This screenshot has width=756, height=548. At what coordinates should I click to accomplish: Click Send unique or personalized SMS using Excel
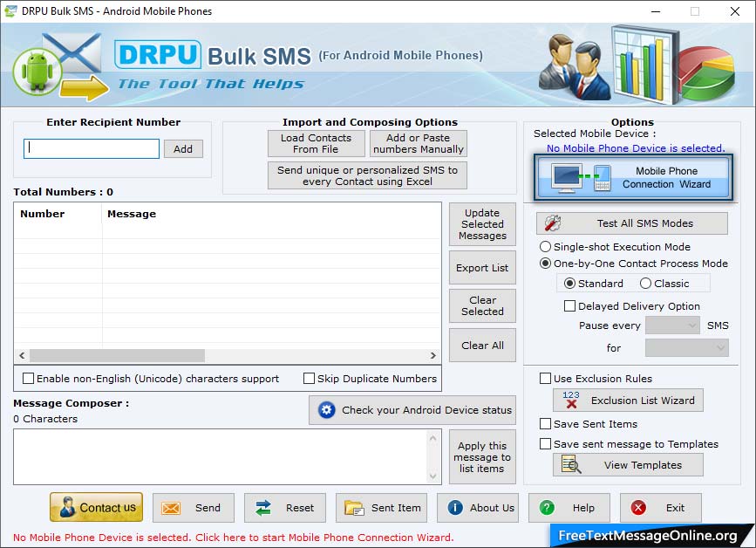pyautogui.click(x=367, y=175)
